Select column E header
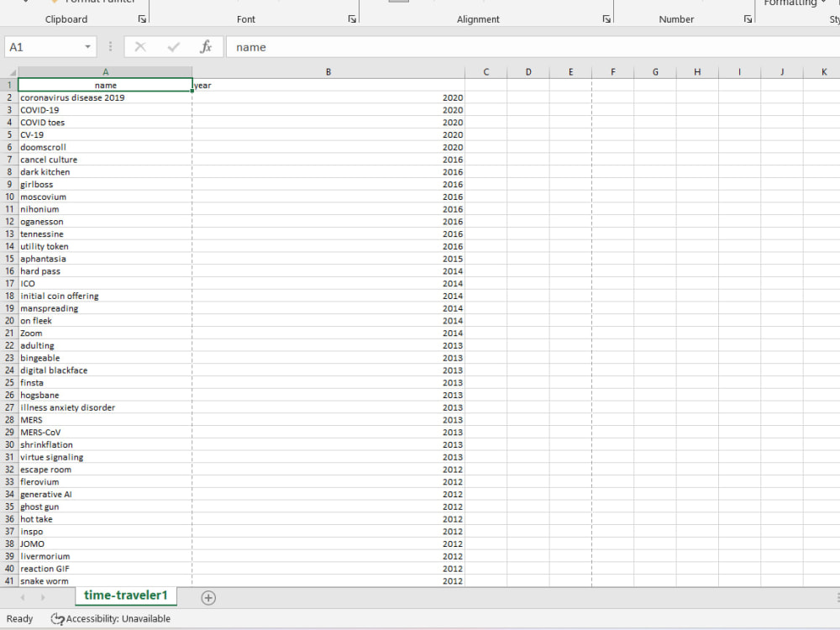840x630 pixels. [570, 71]
